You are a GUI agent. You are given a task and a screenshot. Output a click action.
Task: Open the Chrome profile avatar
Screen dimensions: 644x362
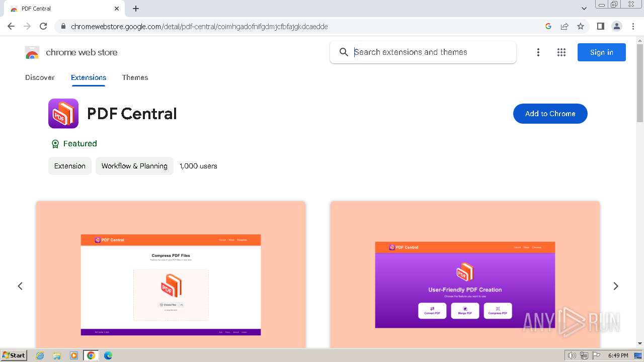click(617, 26)
